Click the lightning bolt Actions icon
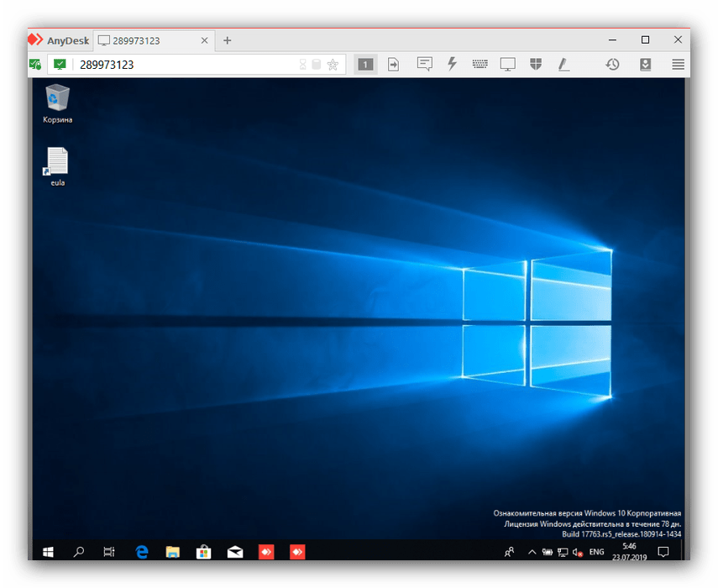718x588 pixels. [x=452, y=64]
